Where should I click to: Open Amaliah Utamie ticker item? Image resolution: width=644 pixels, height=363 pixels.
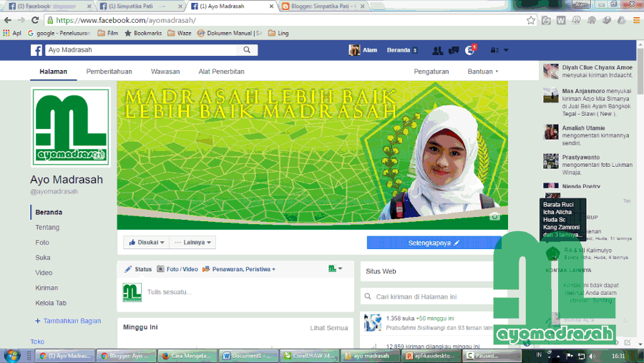click(587, 135)
